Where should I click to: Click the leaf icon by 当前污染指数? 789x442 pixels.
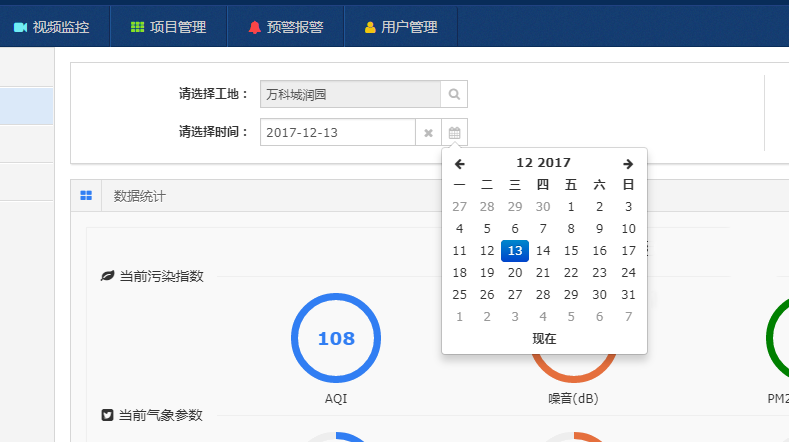pos(107,276)
